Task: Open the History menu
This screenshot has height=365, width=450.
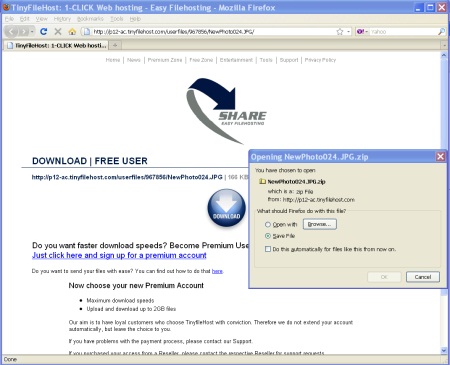Action: click(x=62, y=19)
